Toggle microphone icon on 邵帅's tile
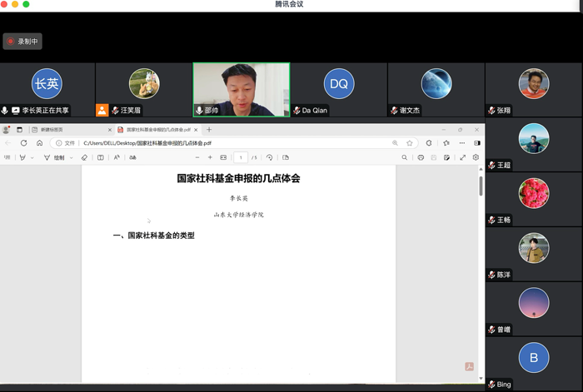The height and width of the screenshot is (392, 583). click(x=199, y=111)
